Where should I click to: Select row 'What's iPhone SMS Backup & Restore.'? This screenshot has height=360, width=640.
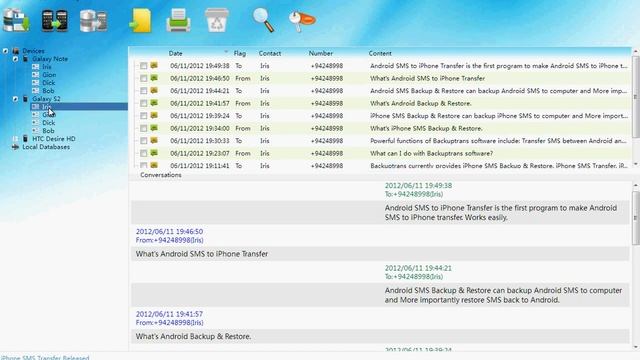pyautogui.click(x=382, y=128)
